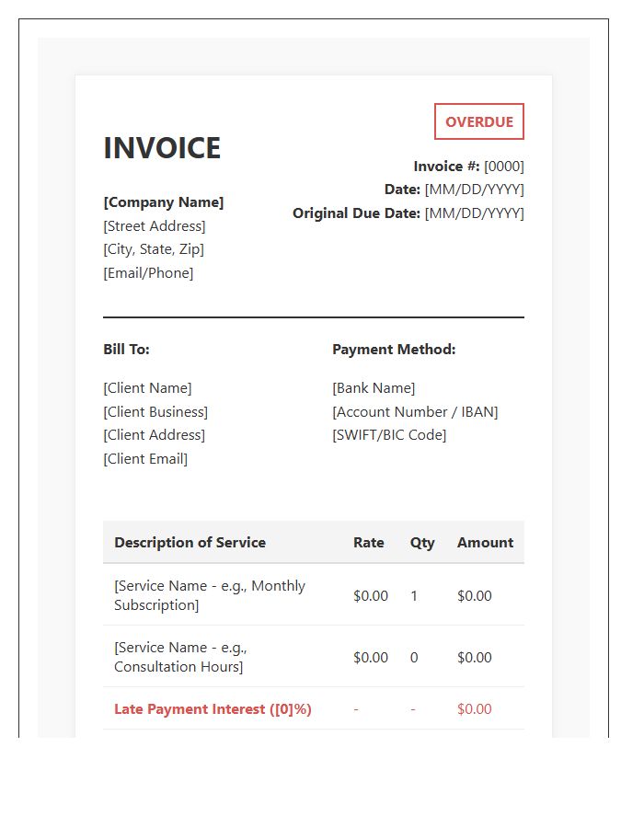Click the Amount value in Consultation Hours row
Viewport: 644px width, 828px height.
(x=475, y=658)
